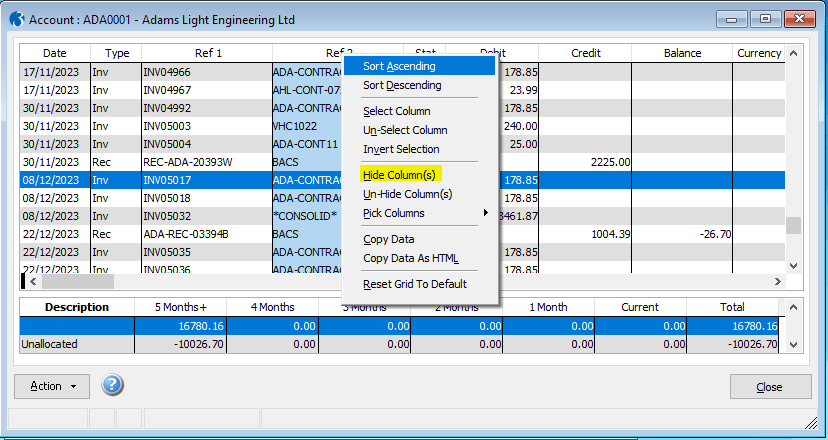Choose Sort Ascending from context menu
The image size is (828, 440).
click(399, 66)
